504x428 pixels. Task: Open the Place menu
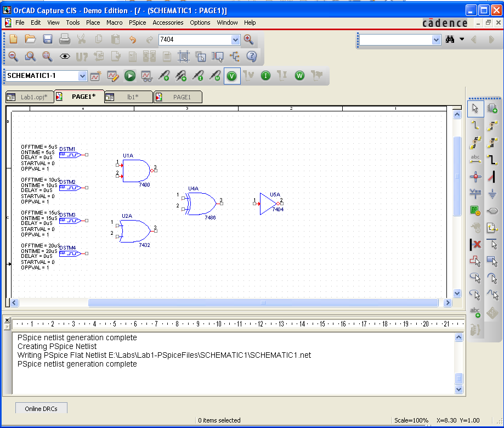[x=93, y=22]
